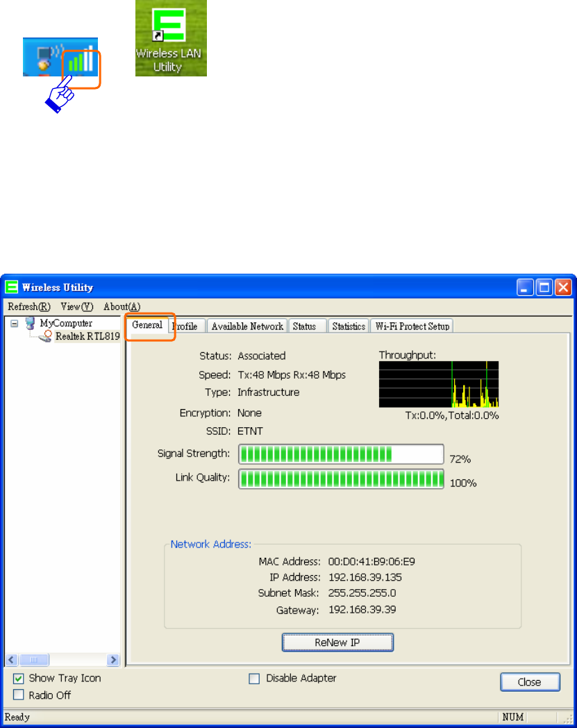
Task: Check the Disable Adapter checkbox
Action: click(254, 679)
